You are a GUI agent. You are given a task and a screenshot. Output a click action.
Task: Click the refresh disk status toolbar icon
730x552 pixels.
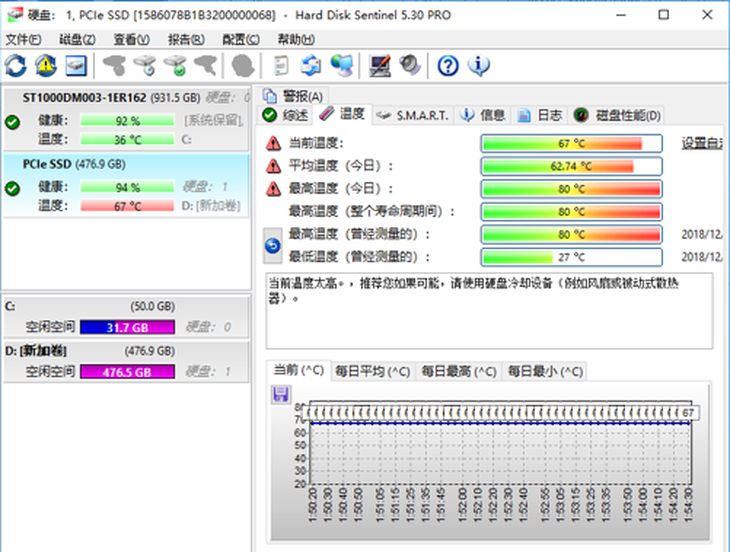click(16, 65)
